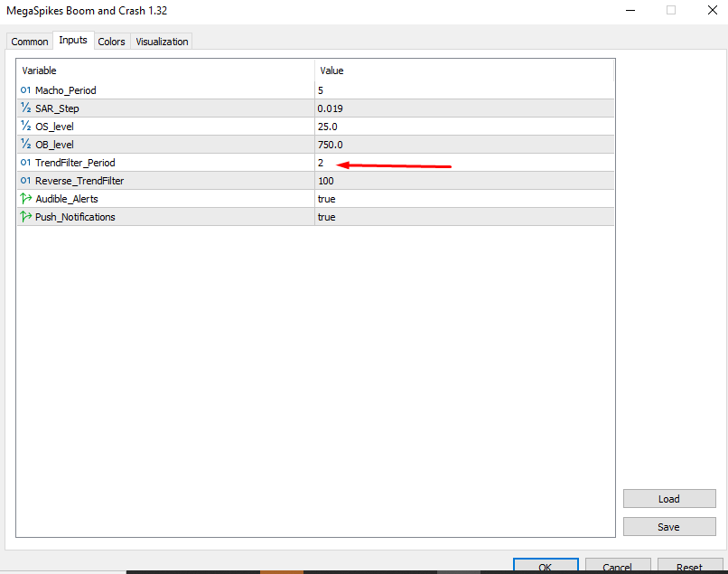Edit the Reverse_TrendFilter value 100

point(464,181)
